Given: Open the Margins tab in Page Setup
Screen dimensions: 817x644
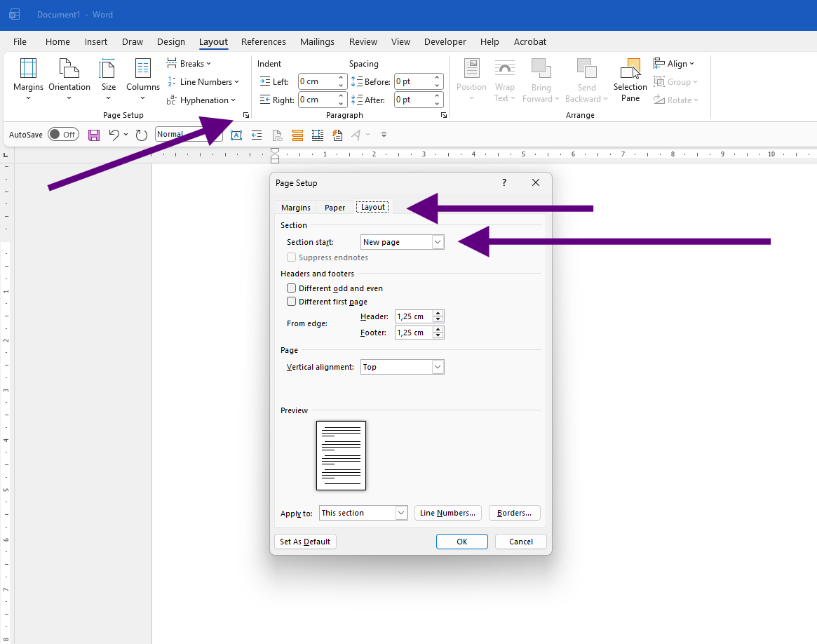Looking at the screenshot, I should pyautogui.click(x=295, y=208).
